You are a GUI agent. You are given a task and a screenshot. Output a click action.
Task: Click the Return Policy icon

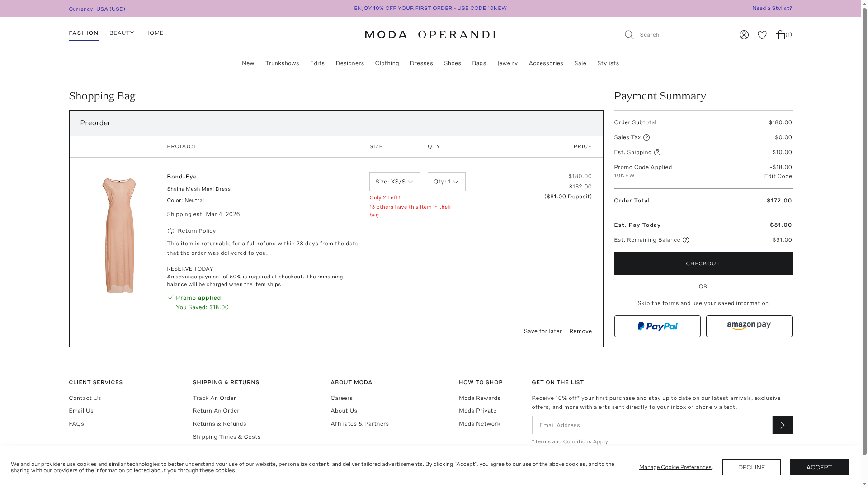170,231
